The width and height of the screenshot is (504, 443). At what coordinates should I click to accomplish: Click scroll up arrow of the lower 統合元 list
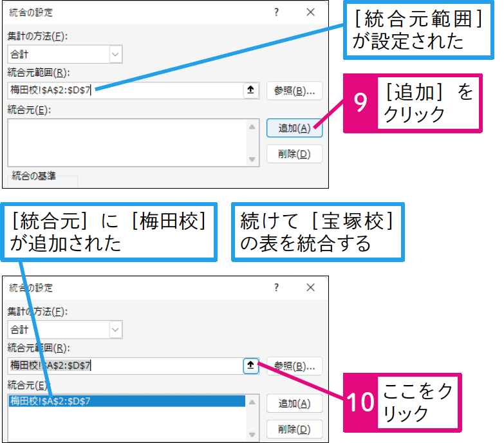pyautogui.click(x=252, y=402)
